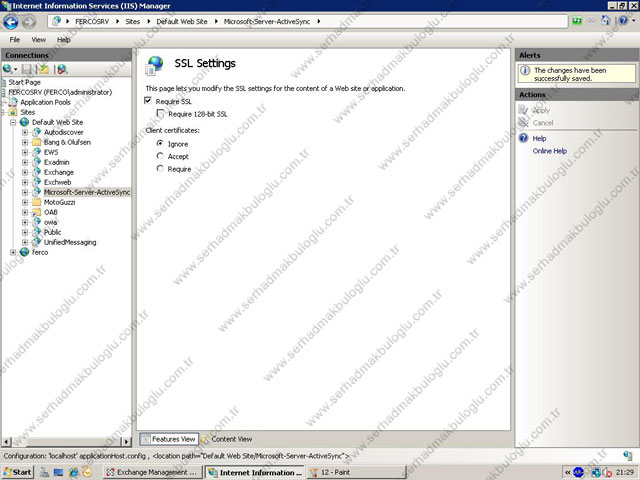640x480 pixels.
Task: Click FERCOSRV in the breadcrumb path
Action: tap(92, 22)
